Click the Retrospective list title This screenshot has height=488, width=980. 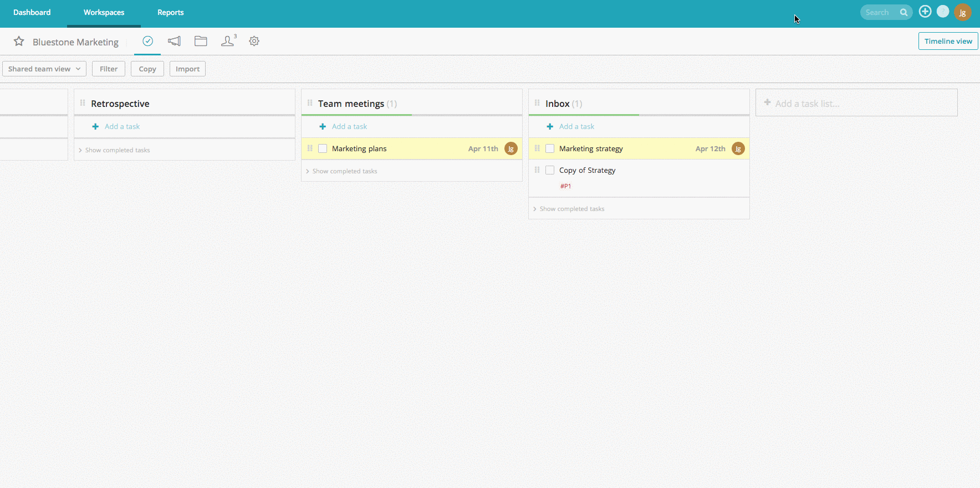(x=120, y=104)
